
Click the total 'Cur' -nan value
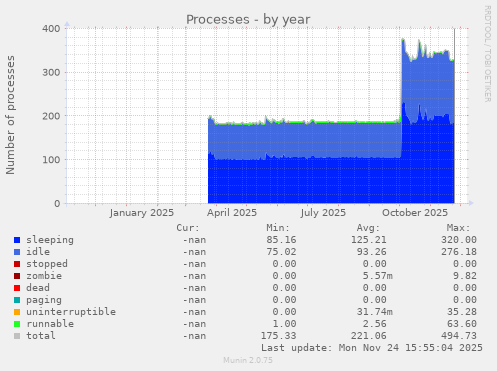click(x=194, y=336)
